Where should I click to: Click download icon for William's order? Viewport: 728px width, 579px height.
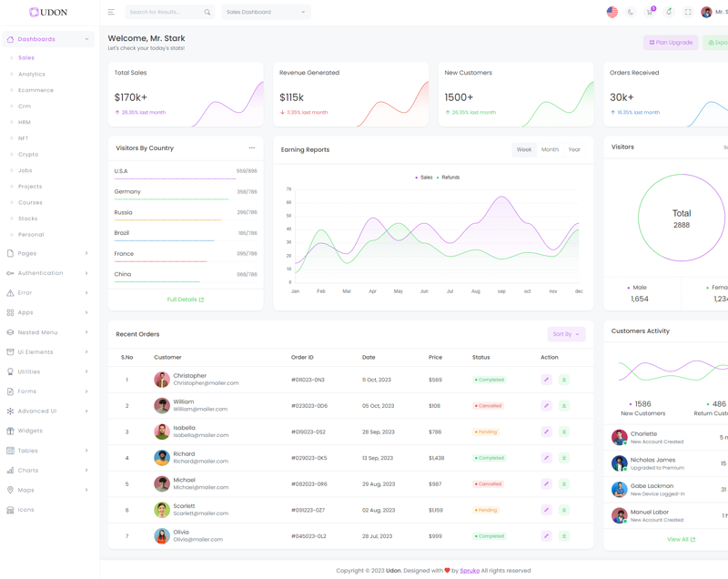click(564, 406)
